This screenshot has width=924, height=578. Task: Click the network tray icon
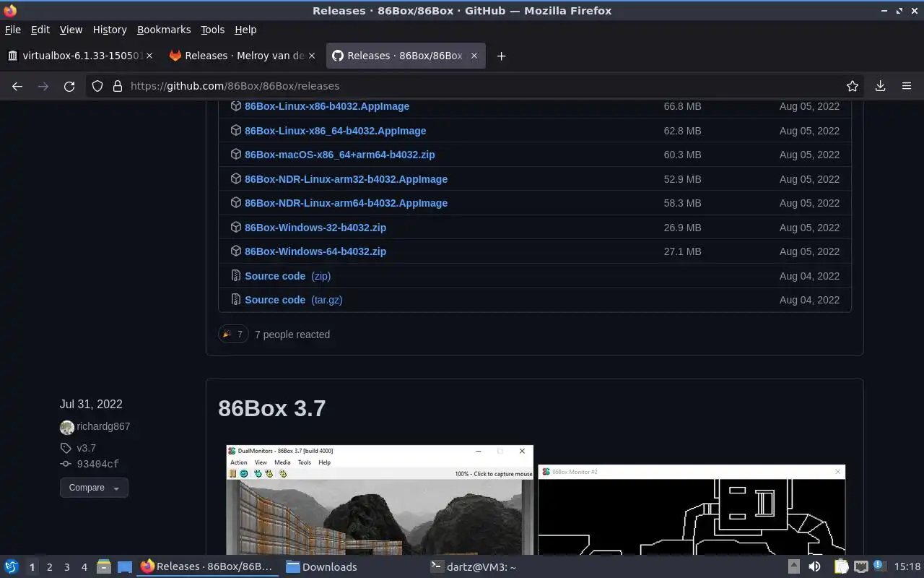pos(860,567)
